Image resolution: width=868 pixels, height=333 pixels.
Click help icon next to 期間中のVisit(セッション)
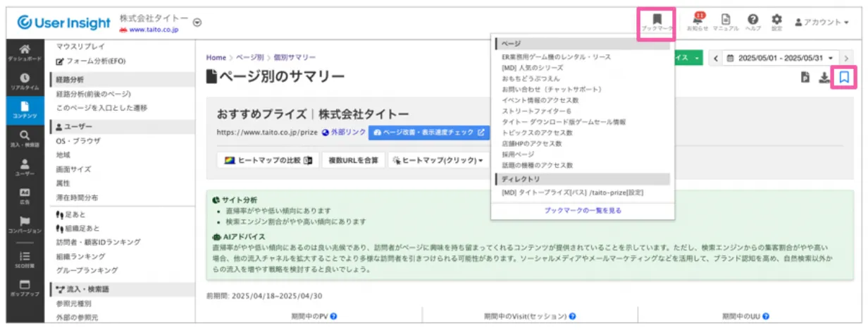[x=571, y=317]
